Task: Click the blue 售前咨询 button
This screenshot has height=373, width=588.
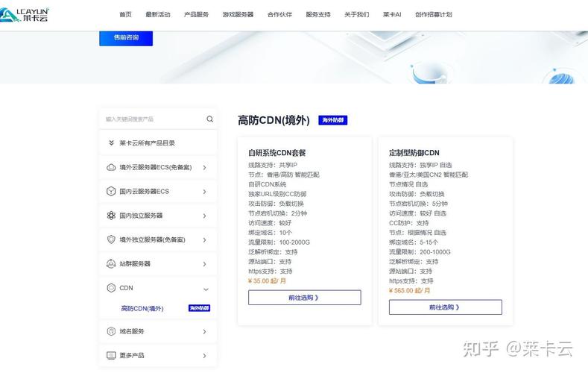Action: click(126, 38)
